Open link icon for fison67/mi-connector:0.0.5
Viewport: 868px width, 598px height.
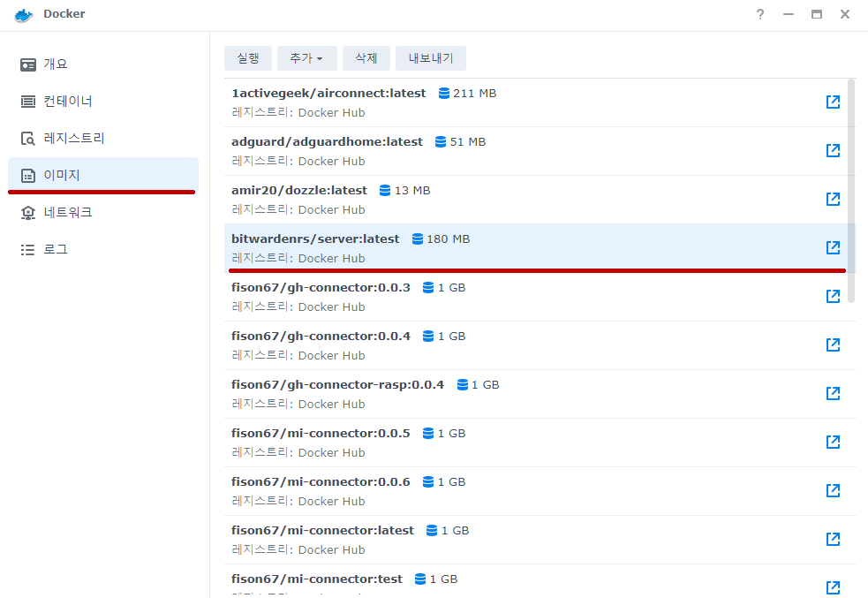click(834, 442)
